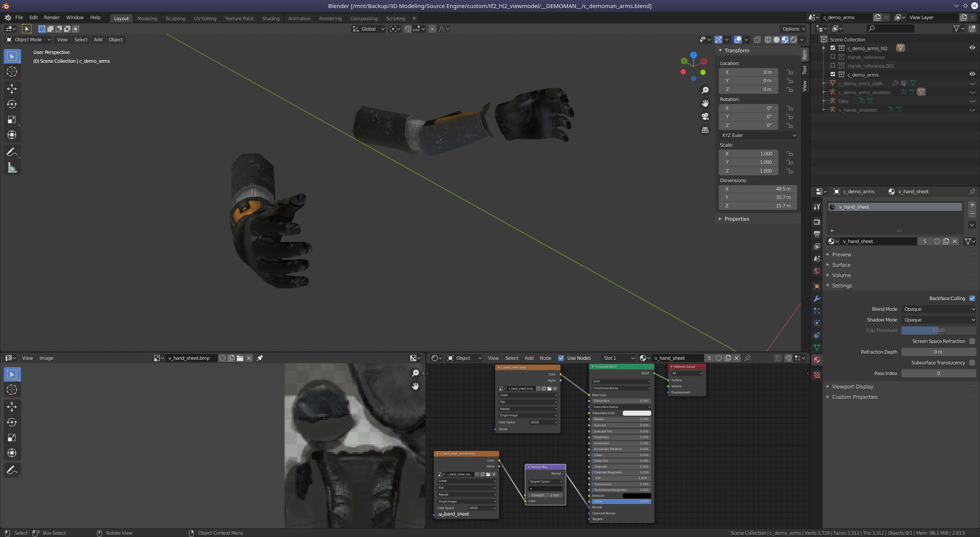
Task: Click the Clip Threshold slider
Action: (x=938, y=330)
